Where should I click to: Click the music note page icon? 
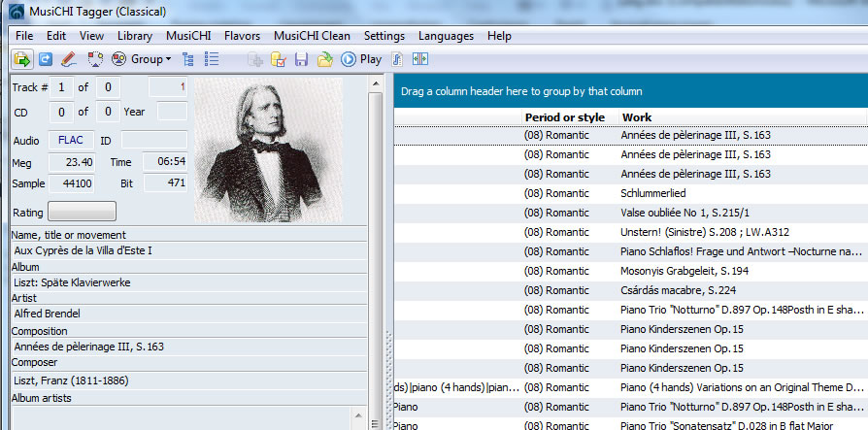397,59
